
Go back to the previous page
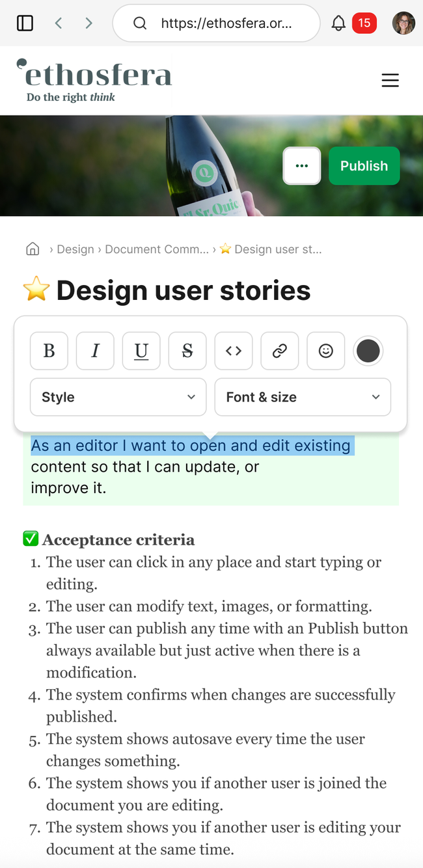(59, 23)
